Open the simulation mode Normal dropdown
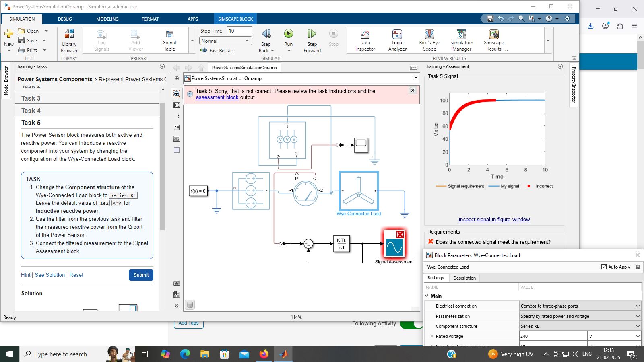This screenshot has height=362, width=644. (225, 41)
